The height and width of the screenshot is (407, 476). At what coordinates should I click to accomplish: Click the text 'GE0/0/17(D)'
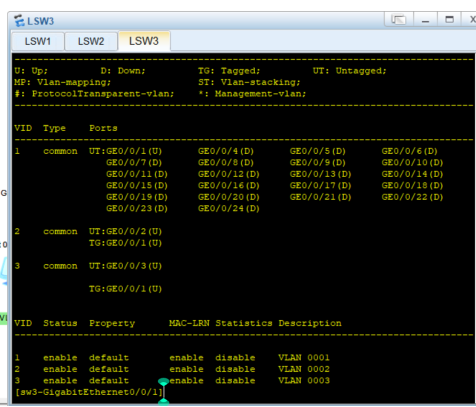320,186
